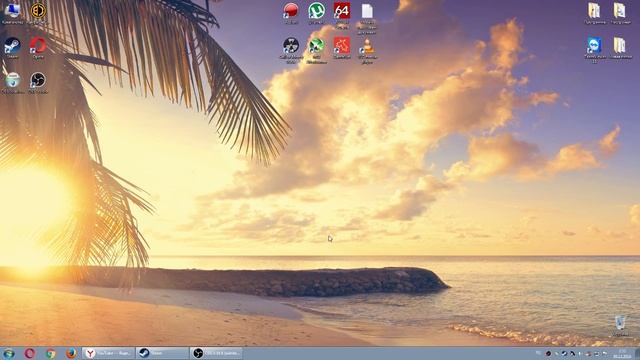This screenshot has width=640, height=360.
Task: Click the Steam icon in system tray
Action: (x=564, y=353)
